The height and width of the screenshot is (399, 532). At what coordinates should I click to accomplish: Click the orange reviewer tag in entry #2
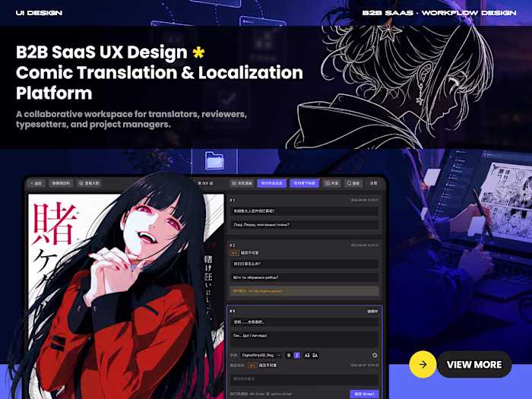[x=234, y=253]
